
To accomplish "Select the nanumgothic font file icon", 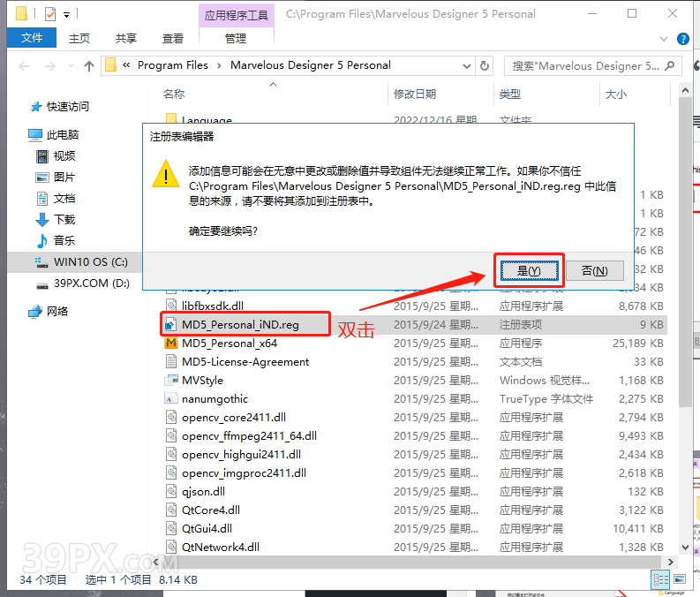I will 170,399.
